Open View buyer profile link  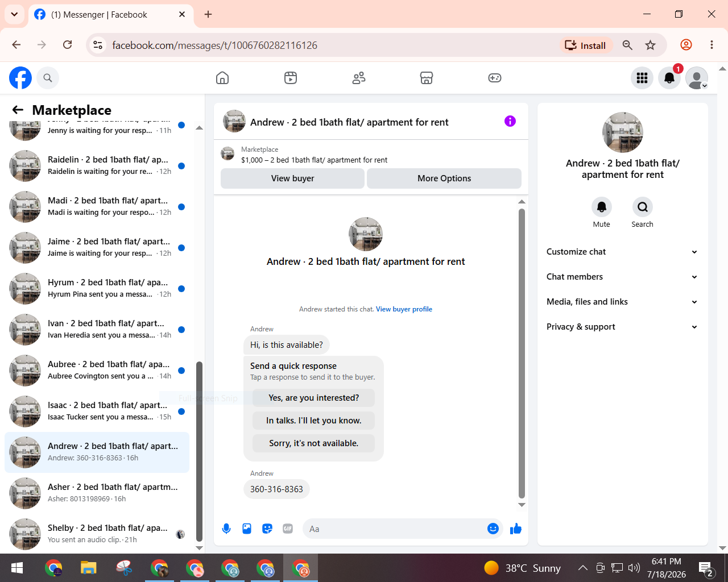pos(404,309)
